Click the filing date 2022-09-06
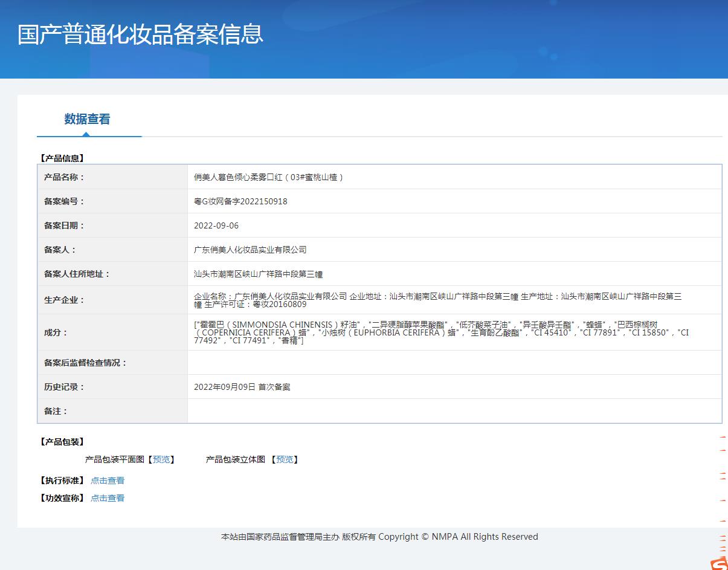 point(216,225)
